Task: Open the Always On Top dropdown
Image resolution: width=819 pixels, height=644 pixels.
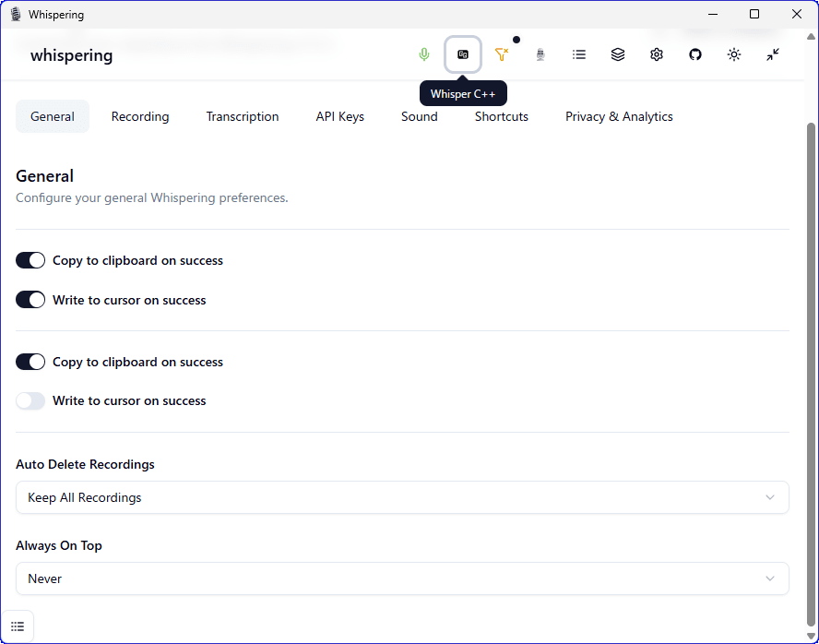Action: click(402, 578)
